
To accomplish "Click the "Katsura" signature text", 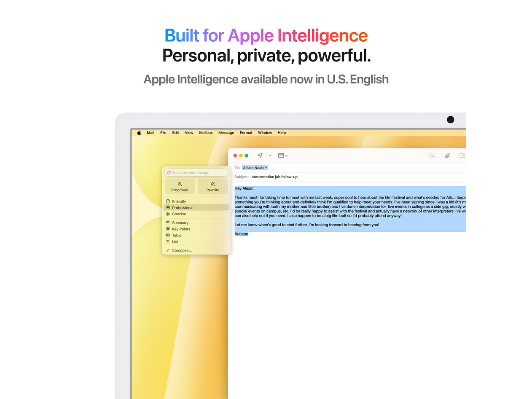I will [x=242, y=234].
